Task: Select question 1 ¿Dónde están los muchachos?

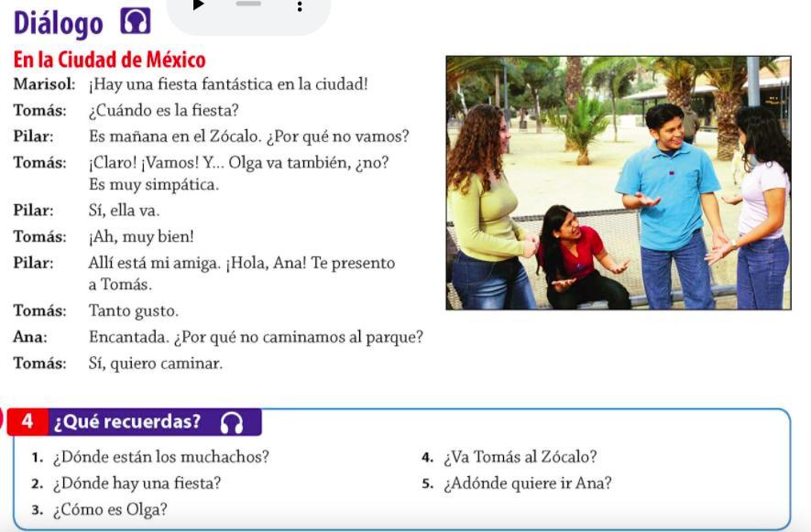Action: pos(160,457)
